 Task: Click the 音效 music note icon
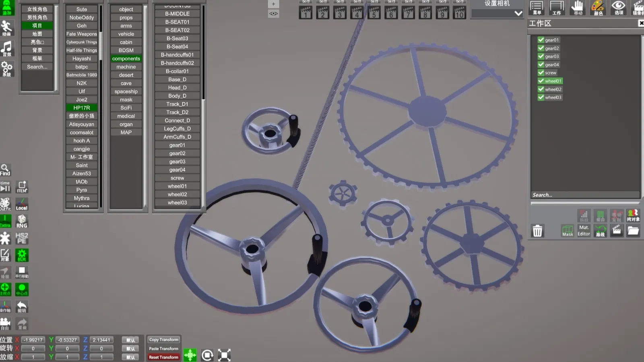click(7, 48)
